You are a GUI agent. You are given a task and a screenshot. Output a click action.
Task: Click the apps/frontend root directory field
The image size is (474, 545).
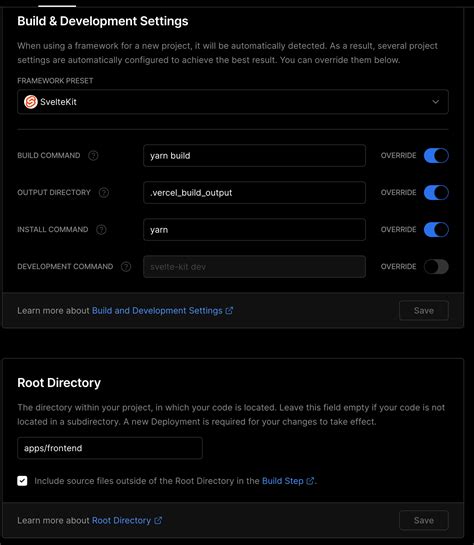tap(110, 448)
